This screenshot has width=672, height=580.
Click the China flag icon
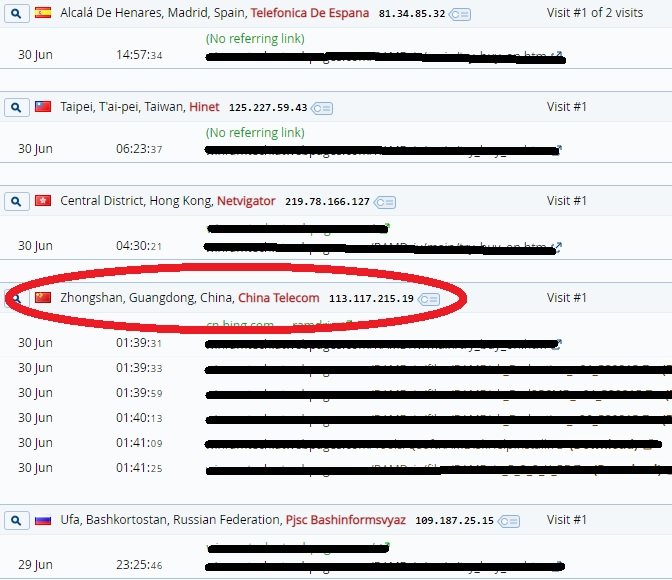[x=43, y=298]
